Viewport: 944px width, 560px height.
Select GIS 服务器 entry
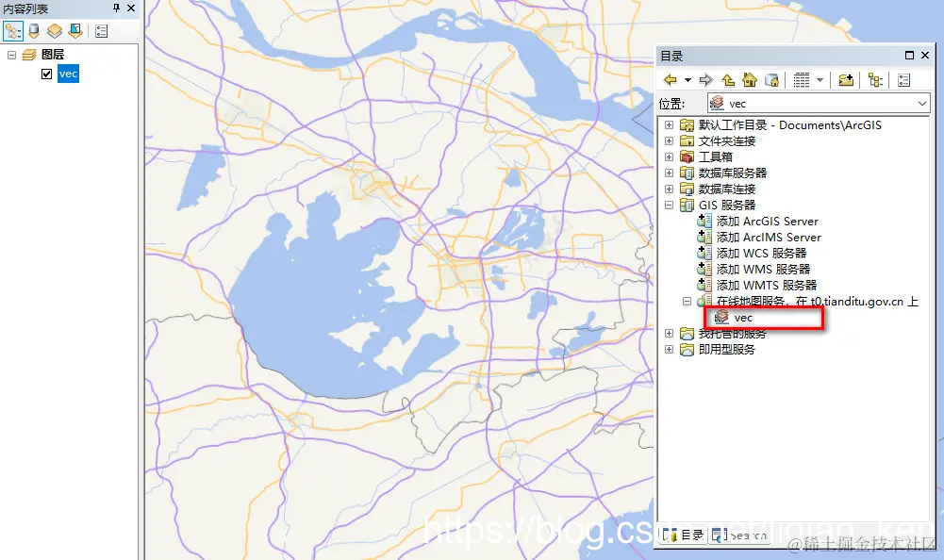click(727, 206)
